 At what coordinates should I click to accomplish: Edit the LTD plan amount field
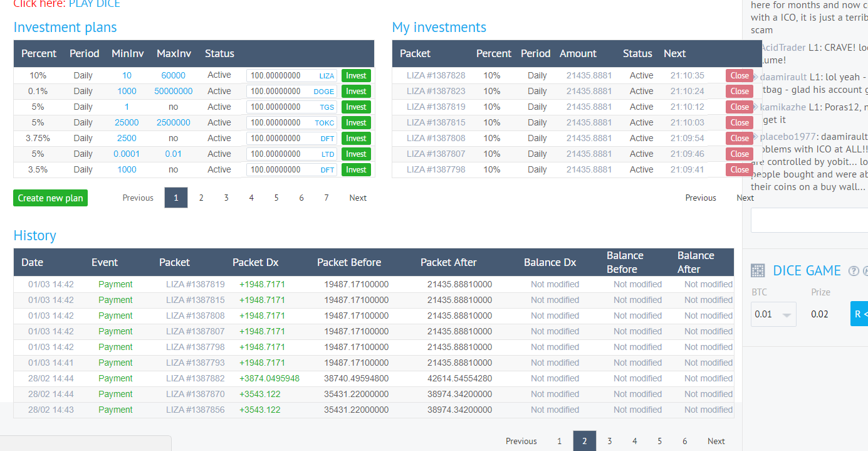tap(291, 154)
